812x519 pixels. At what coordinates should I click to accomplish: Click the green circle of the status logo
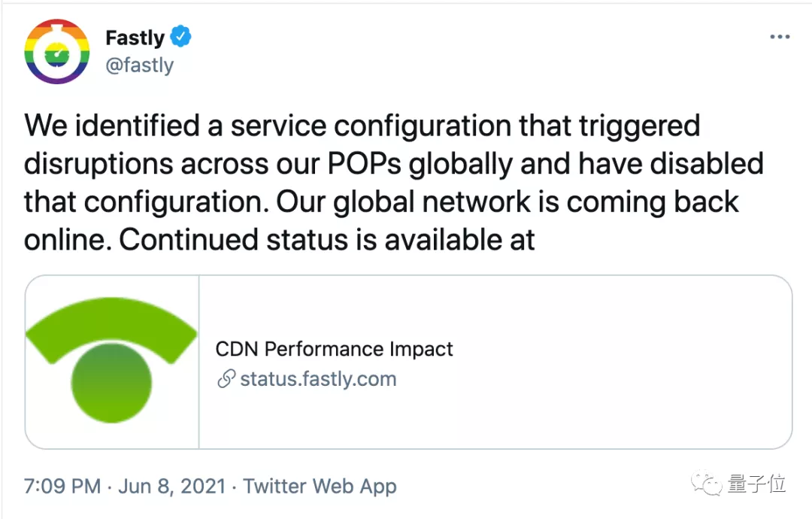[111, 383]
